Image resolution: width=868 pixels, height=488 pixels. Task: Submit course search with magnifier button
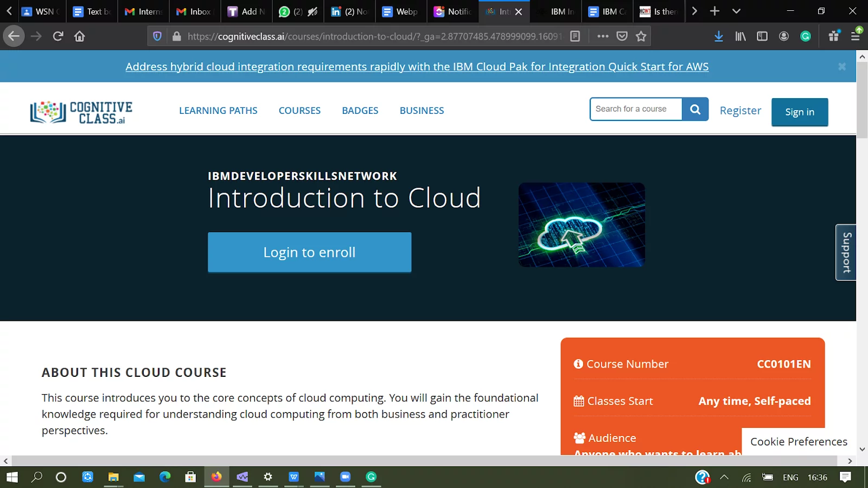[695, 109]
